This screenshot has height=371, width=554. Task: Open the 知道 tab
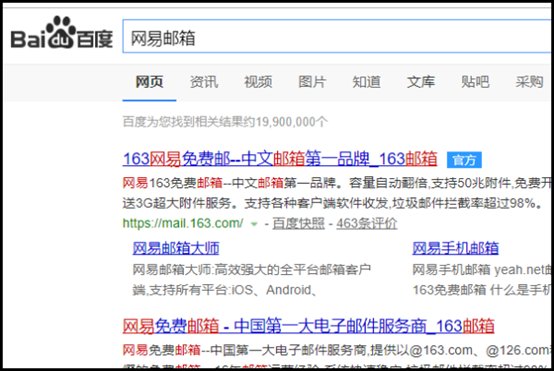click(x=366, y=82)
